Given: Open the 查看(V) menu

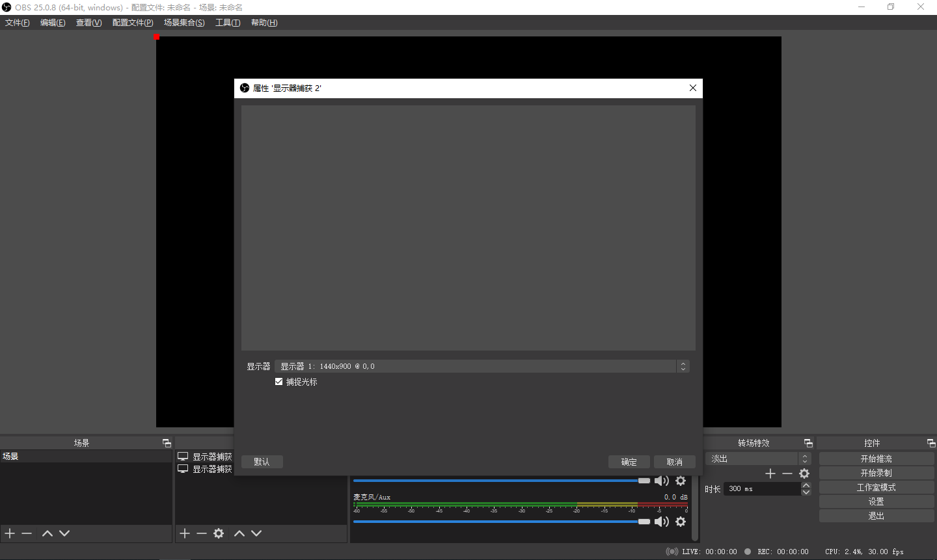Looking at the screenshot, I should pos(89,23).
